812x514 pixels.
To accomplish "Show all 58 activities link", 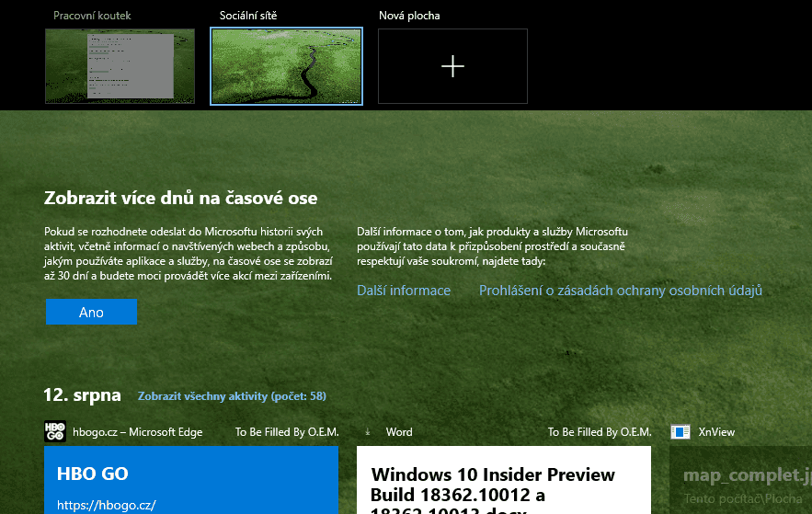I will pos(232,396).
